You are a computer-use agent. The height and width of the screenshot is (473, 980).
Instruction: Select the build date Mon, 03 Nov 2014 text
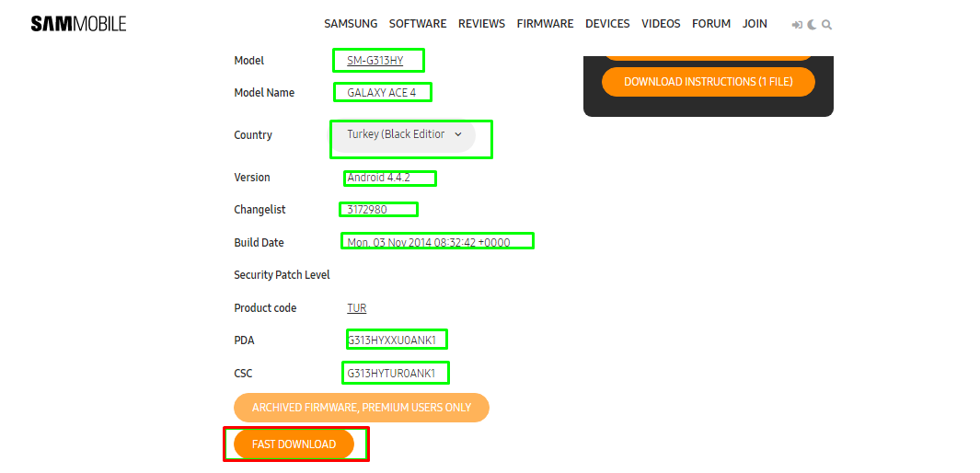(x=429, y=242)
